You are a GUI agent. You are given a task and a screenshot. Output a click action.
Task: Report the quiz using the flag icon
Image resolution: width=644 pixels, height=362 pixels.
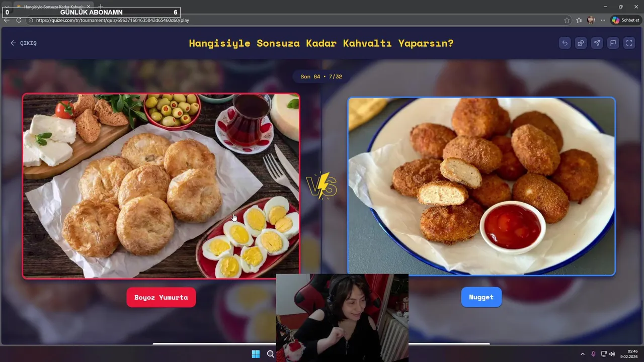click(x=613, y=43)
